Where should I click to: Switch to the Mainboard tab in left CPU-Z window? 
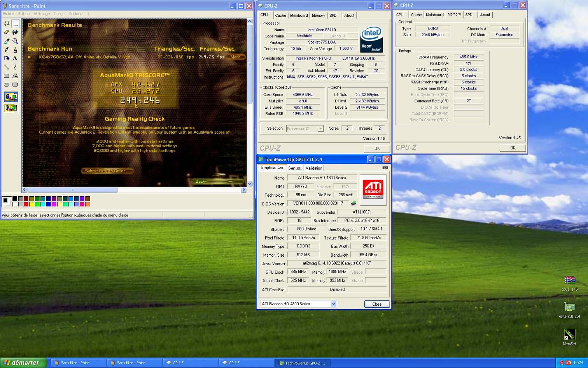tap(299, 16)
